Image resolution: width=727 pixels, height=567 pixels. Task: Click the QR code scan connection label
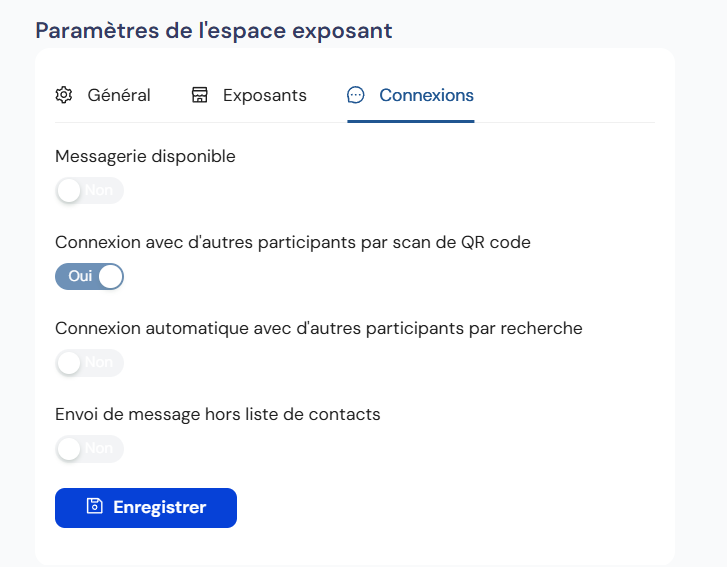point(293,242)
